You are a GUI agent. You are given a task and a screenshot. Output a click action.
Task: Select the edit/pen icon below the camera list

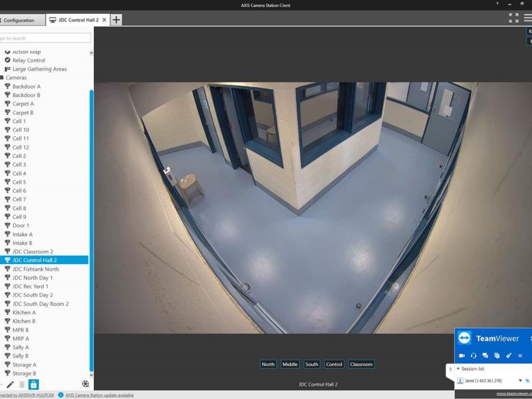click(10, 384)
